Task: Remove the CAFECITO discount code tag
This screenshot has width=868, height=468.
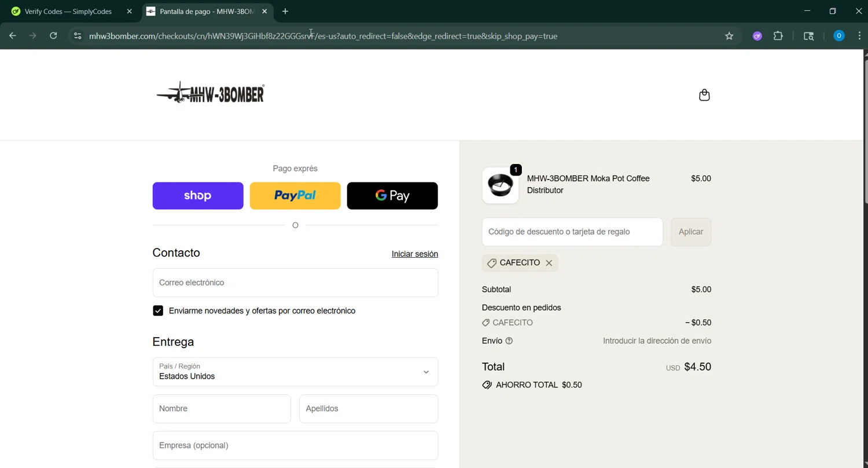Action: coord(549,263)
